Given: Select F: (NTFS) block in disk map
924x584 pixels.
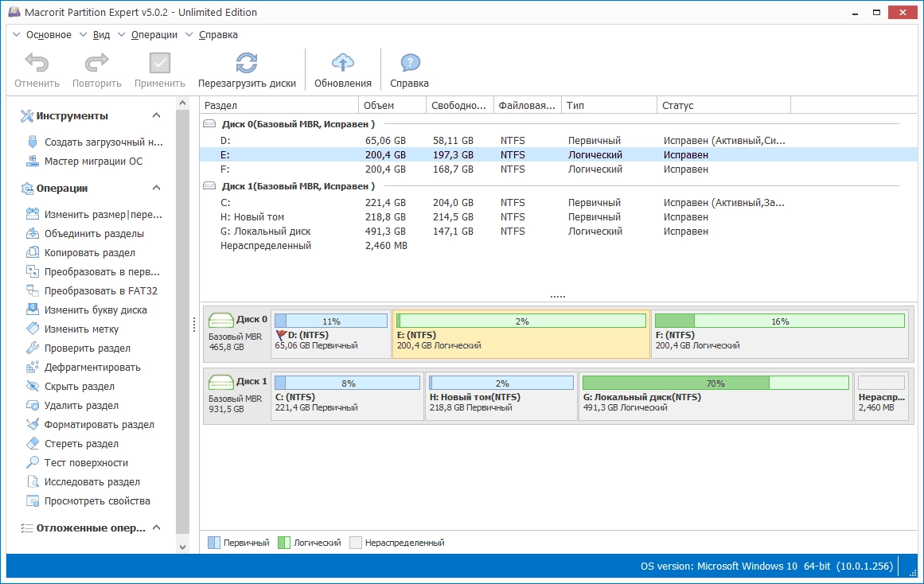Looking at the screenshot, I should click(780, 334).
